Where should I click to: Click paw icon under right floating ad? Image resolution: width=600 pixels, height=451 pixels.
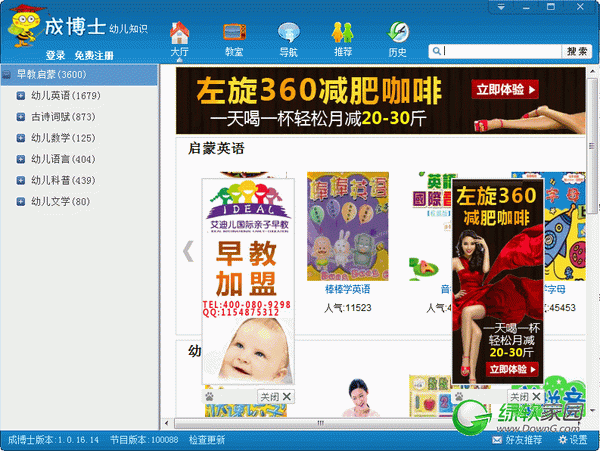(459, 396)
